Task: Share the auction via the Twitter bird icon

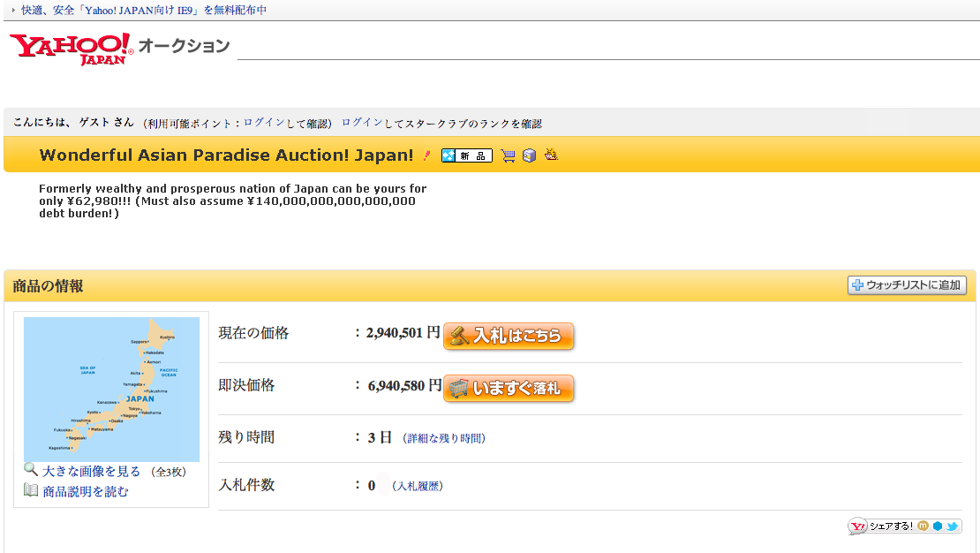Action: click(x=952, y=526)
